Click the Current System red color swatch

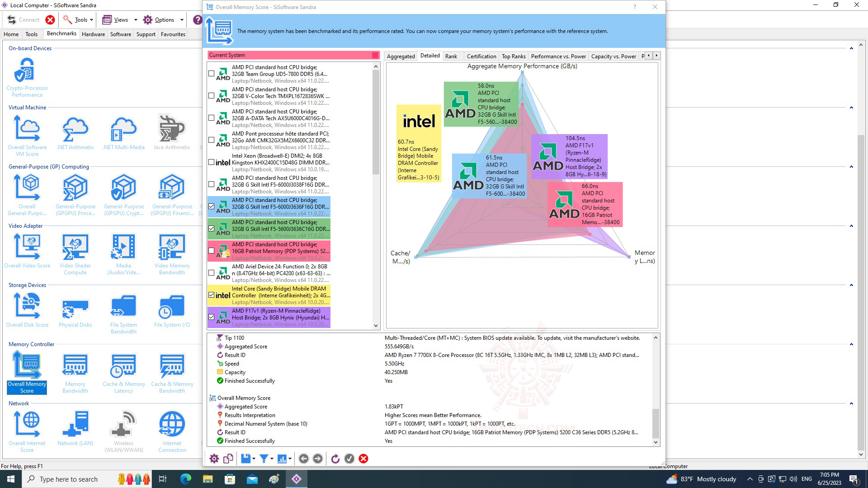(x=375, y=55)
